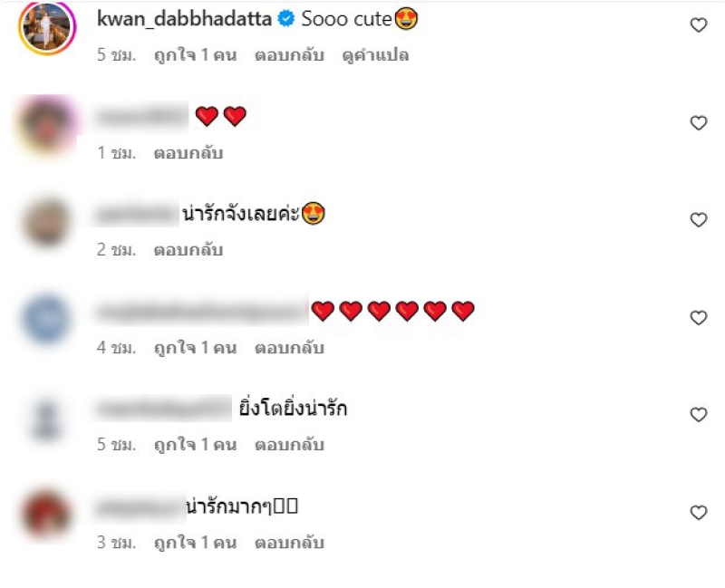
Task: Click ตอบกลับ under the six hearts comment
Action: pos(289,348)
